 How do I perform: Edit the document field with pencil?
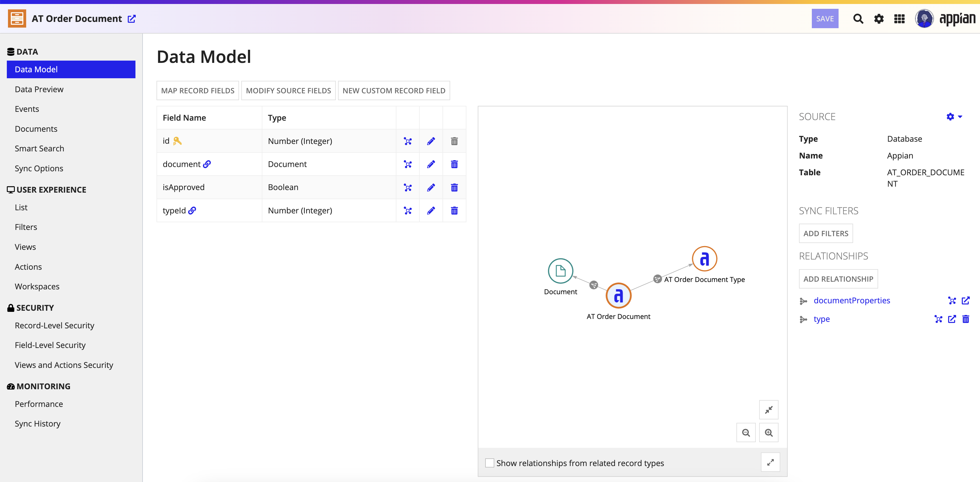431,164
